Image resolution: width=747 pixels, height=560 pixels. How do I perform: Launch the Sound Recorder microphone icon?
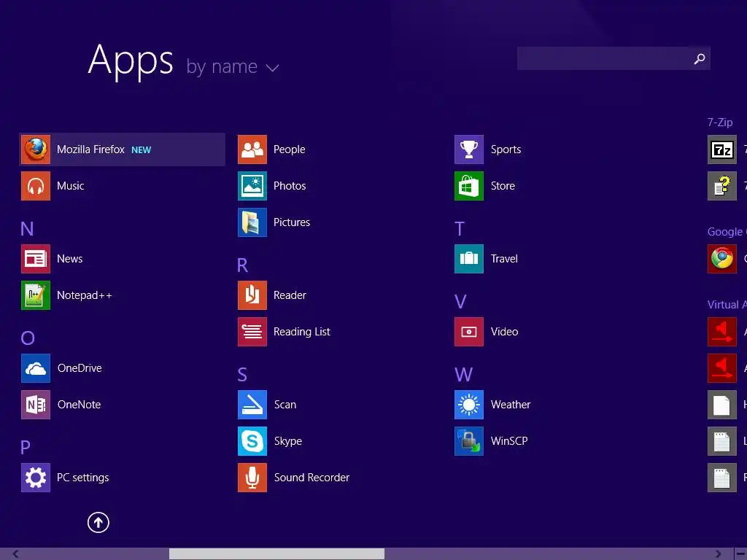[x=252, y=478]
